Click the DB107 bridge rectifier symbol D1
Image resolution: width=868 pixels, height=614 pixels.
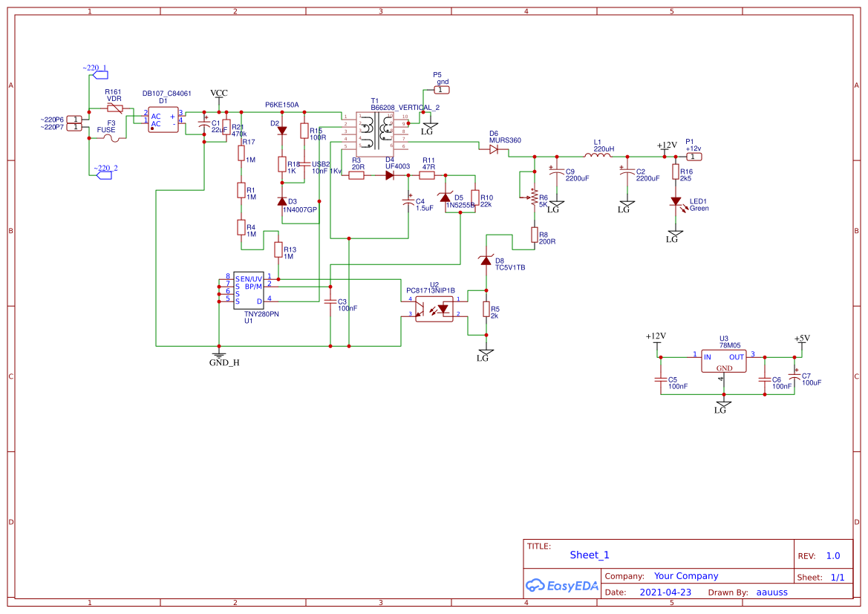click(x=162, y=119)
